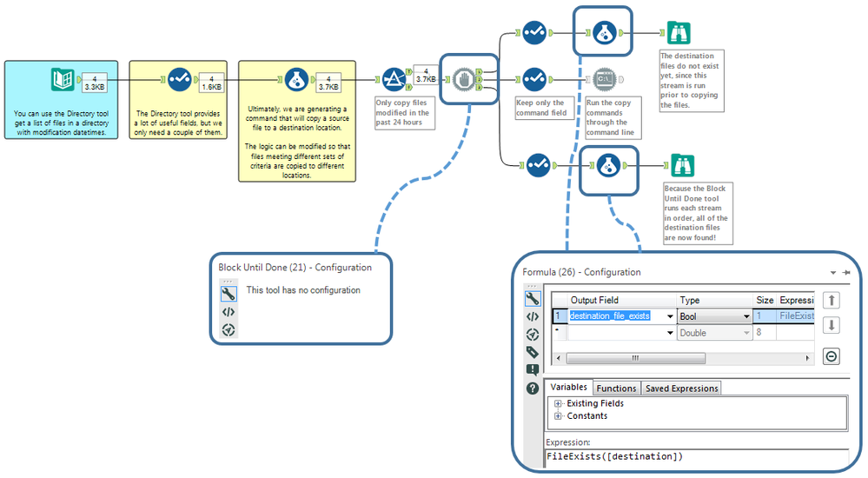Switch to the Saved Expressions tab
This screenshot has width=868, height=478.
pos(681,388)
